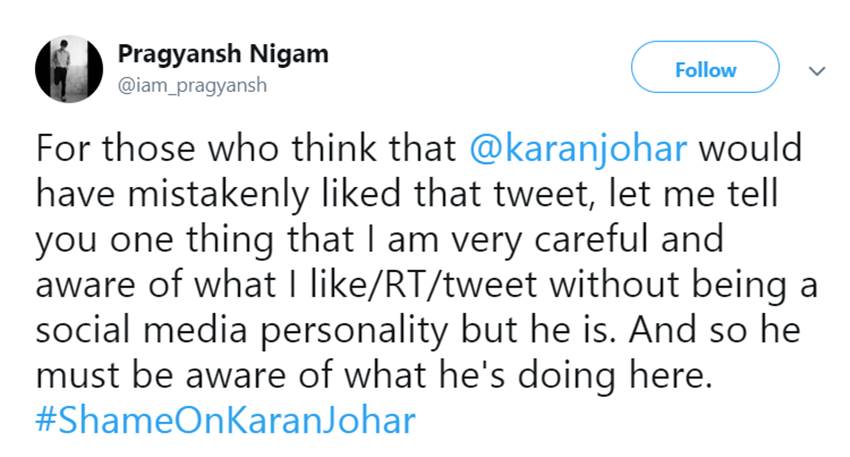
Task: Click the word "would" after the mention
Action: (752, 150)
